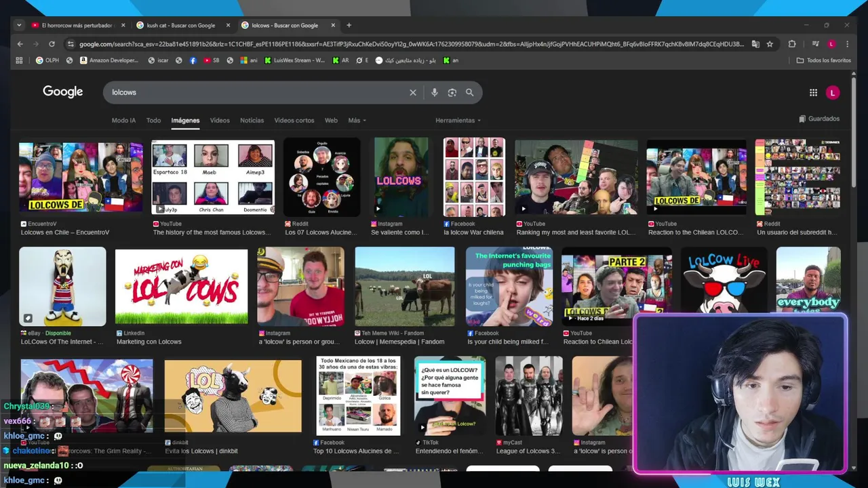Open Chrome profile avatar in toolbar
868x488 pixels.
[831, 44]
